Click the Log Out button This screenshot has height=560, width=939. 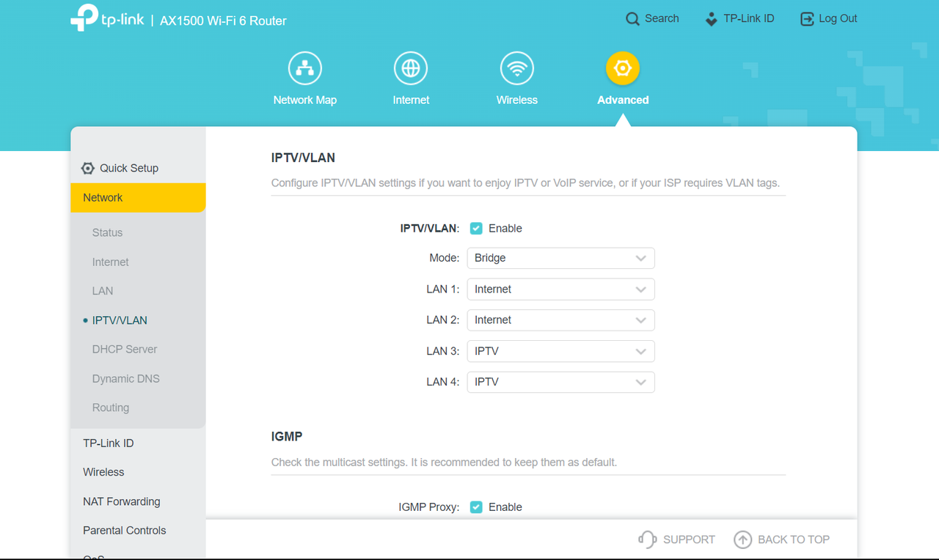tap(827, 18)
